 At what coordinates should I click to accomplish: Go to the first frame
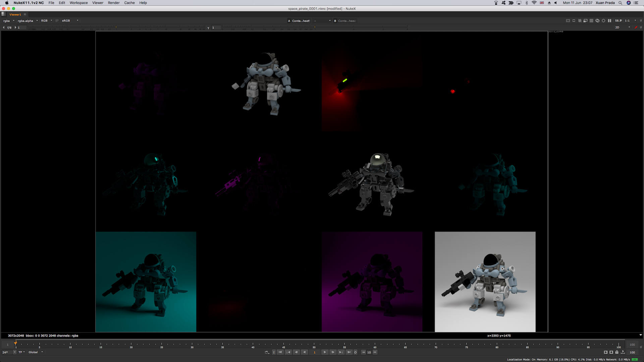click(280, 352)
